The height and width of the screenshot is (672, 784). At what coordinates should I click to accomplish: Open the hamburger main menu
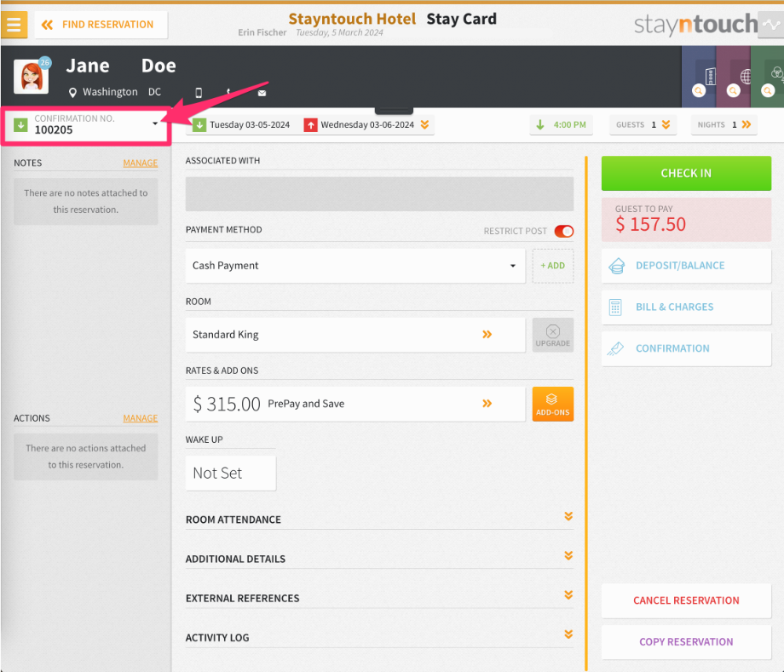pos(14,24)
